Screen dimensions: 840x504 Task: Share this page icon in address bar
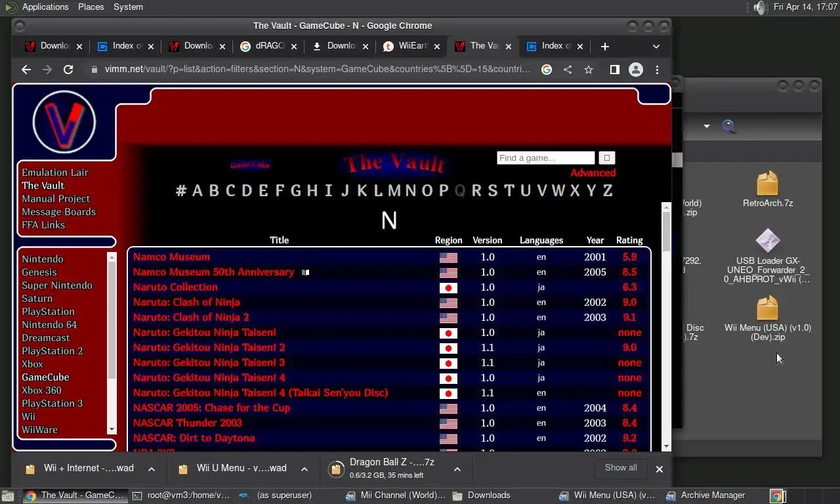coord(568,70)
